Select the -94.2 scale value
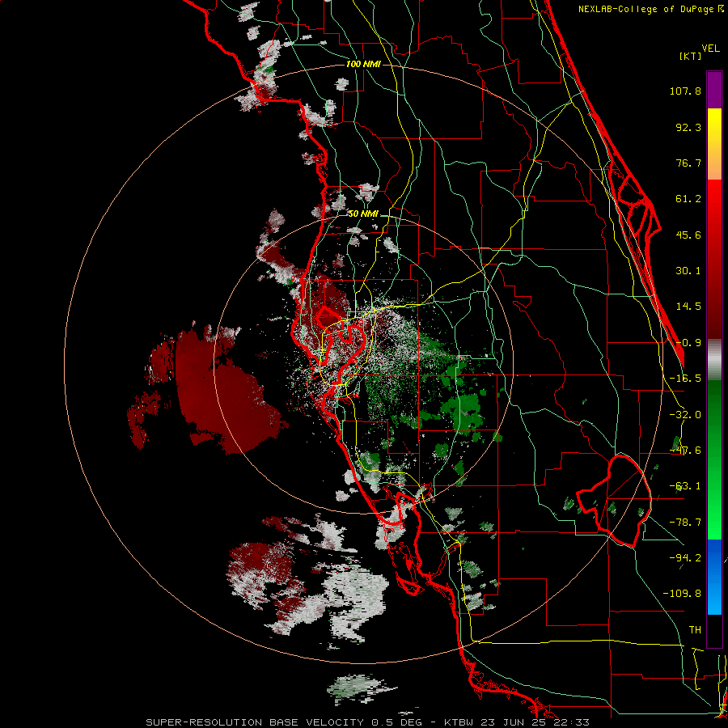Viewport: 728px width, 728px height. [x=685, y=558]
